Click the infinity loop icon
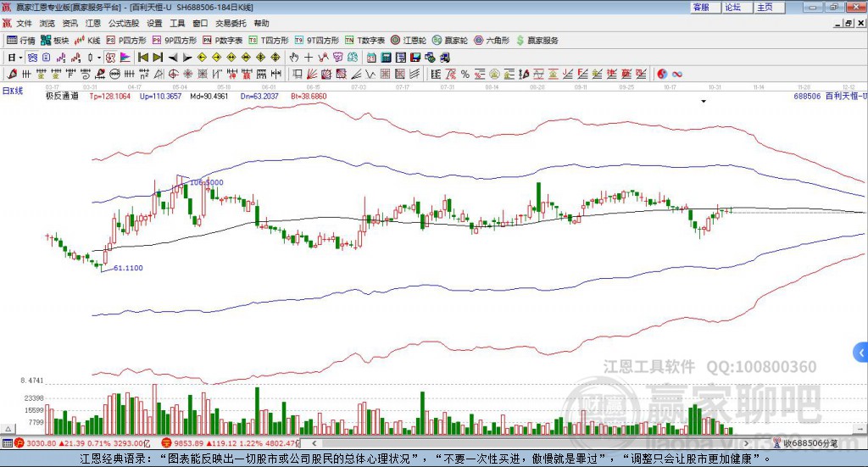The image size is (868, 467). [x=677, y=74]
